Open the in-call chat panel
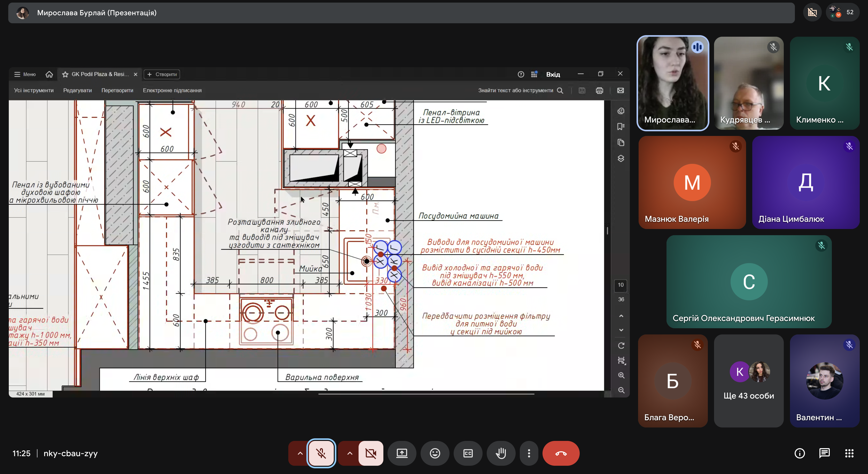The image size is (868, 474). (824, 453)
